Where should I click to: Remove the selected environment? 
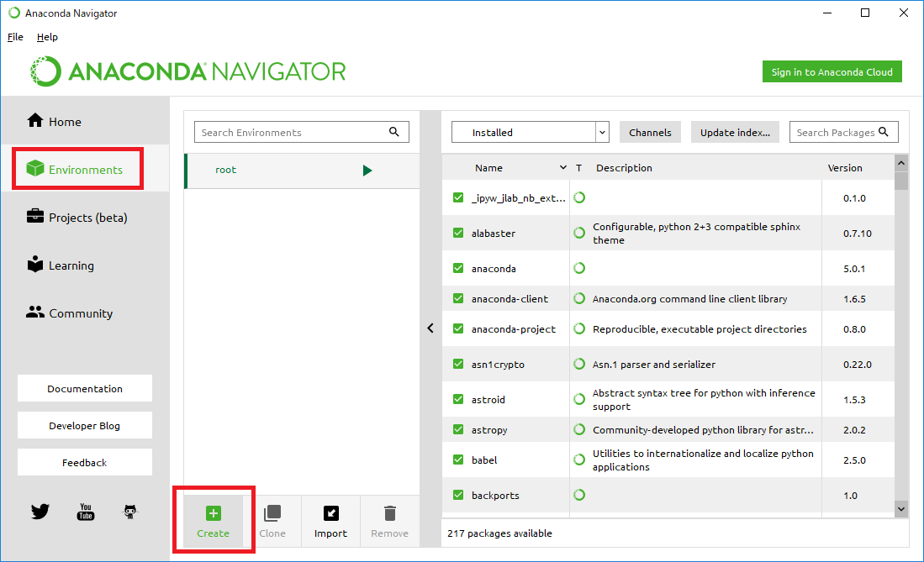[x=389, y=522]
